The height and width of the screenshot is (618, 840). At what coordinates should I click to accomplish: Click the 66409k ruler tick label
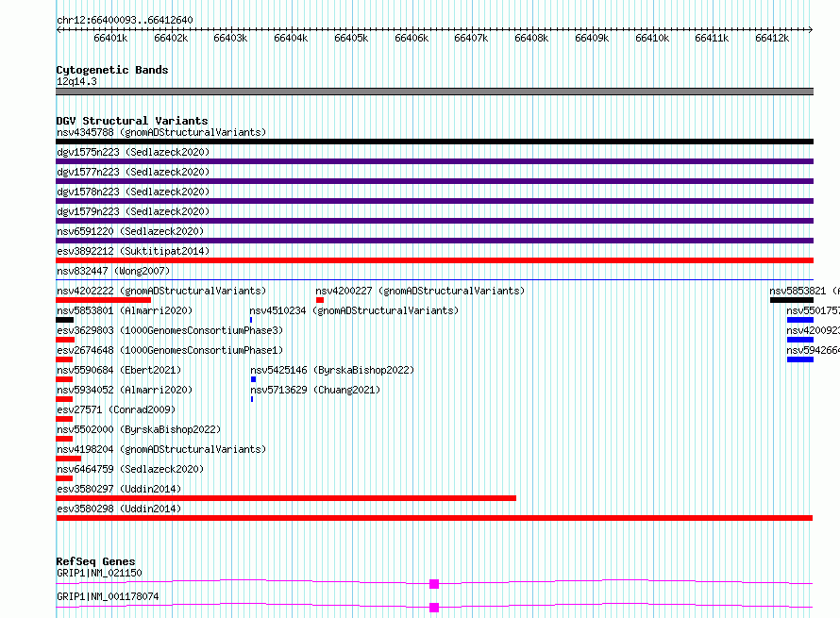point(592,38)
